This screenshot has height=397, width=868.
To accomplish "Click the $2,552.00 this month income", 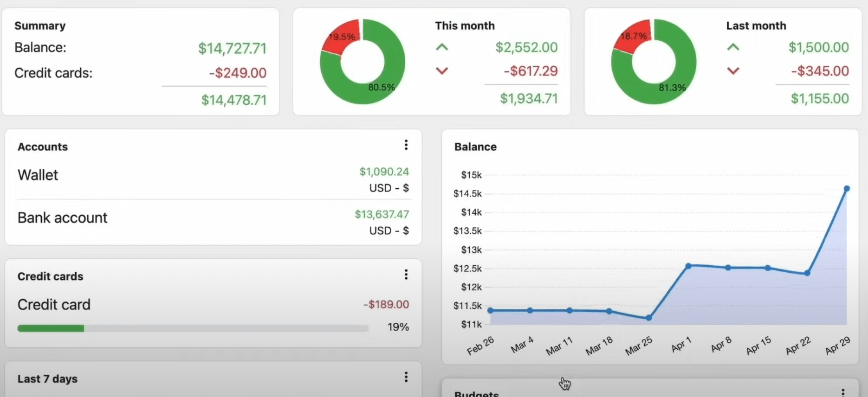I will 526,47.
